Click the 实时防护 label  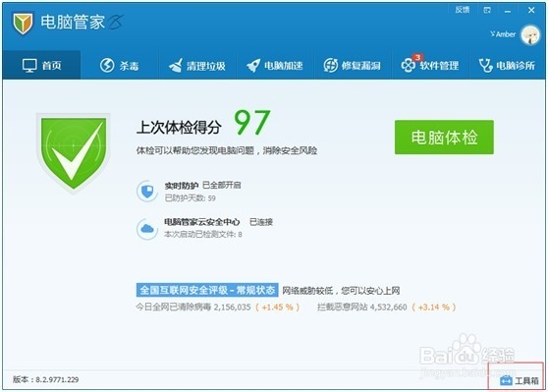(x=182, y=186)
